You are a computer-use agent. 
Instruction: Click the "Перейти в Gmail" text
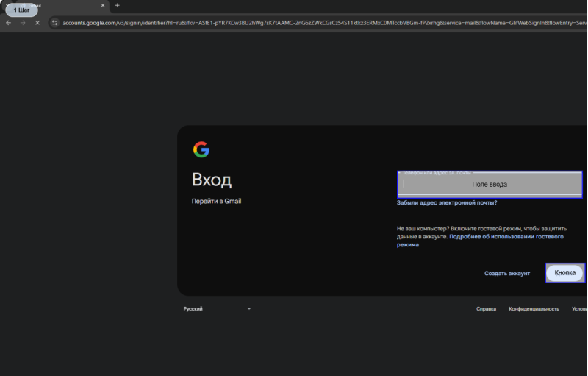216,201
